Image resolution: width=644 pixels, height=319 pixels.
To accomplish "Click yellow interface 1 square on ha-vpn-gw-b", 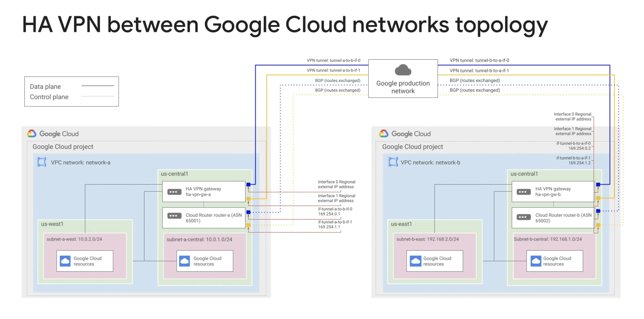I will [598, 198].
